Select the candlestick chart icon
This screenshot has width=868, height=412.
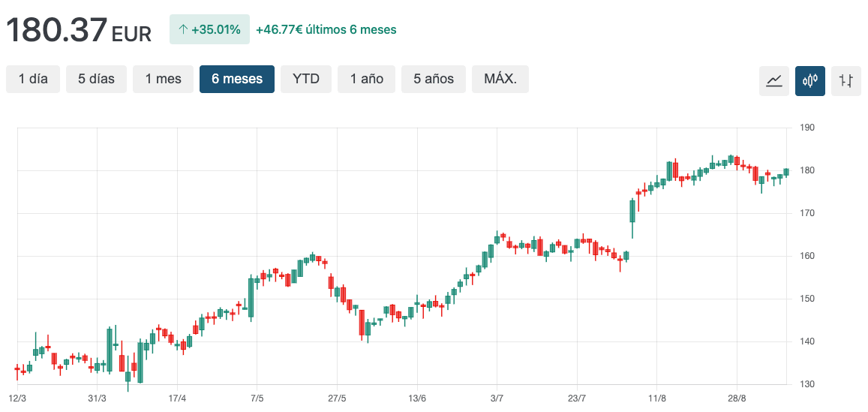pyautogui.click(x=810, y=80)
